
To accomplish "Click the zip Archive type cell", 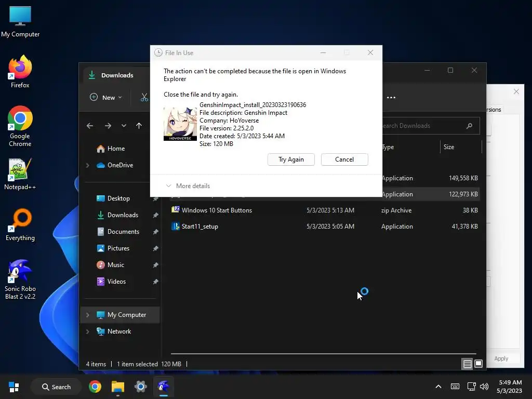I will tap(396, 210).
